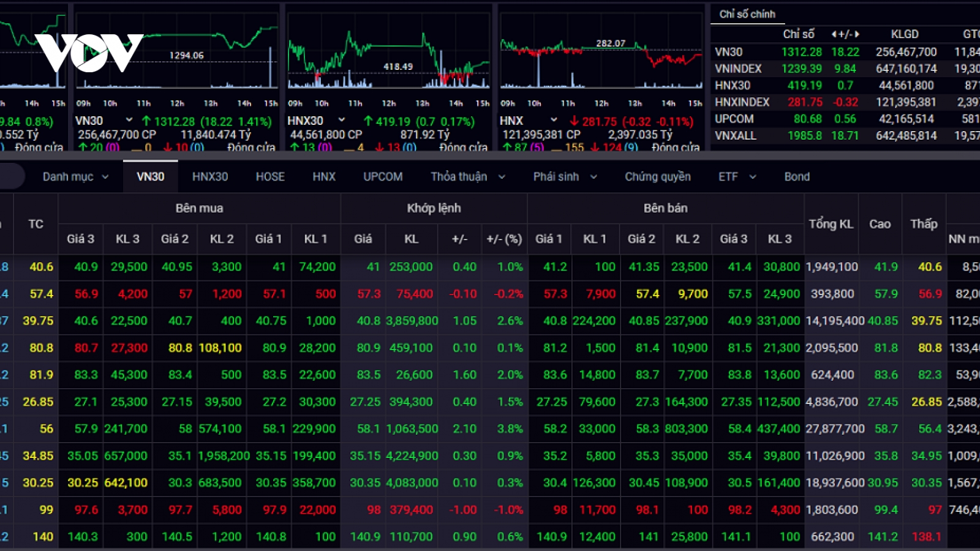Switch to the UPCOM board tab

click(x=383, y=177)
